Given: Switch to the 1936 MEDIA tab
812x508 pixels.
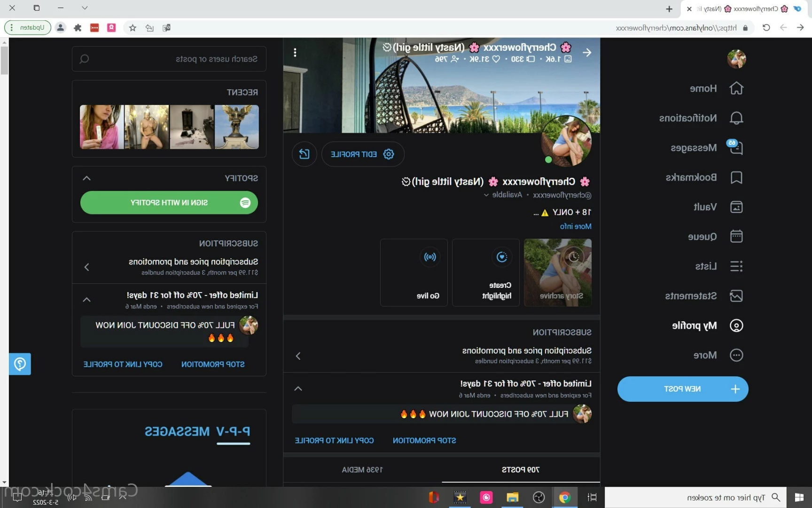Looking at the screenshot, I should pyautogui.click(x=362, y=469).
